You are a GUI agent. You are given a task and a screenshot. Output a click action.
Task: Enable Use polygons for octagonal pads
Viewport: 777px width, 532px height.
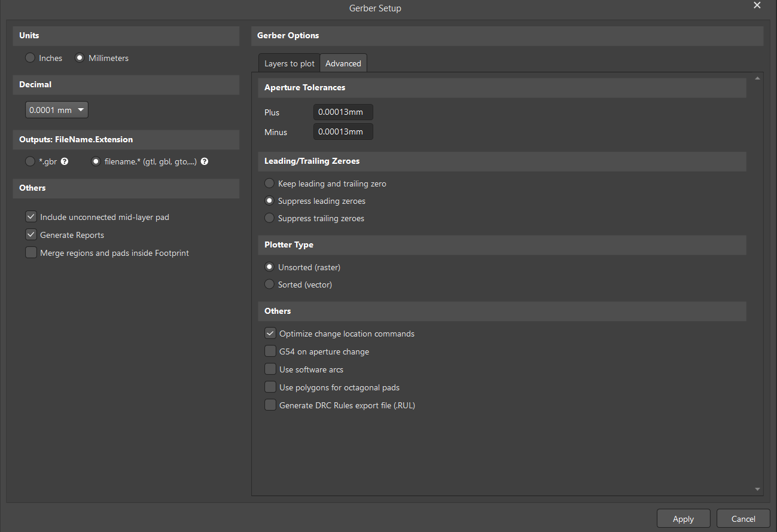coord(270,387)
